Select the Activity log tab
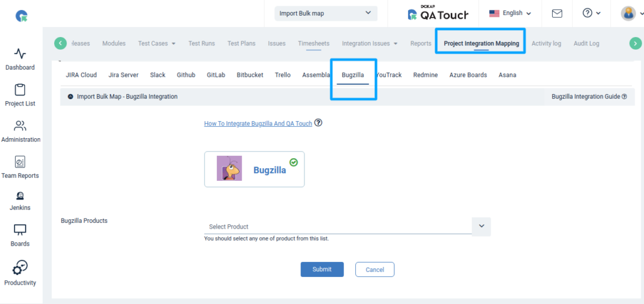 coord(546,43)
